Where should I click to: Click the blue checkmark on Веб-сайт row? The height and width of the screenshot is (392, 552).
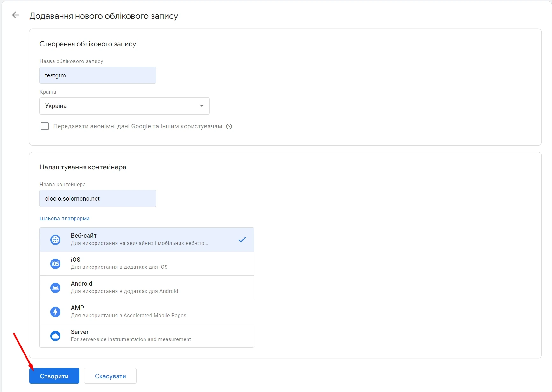pyautogui.click(x=242, y=239)
